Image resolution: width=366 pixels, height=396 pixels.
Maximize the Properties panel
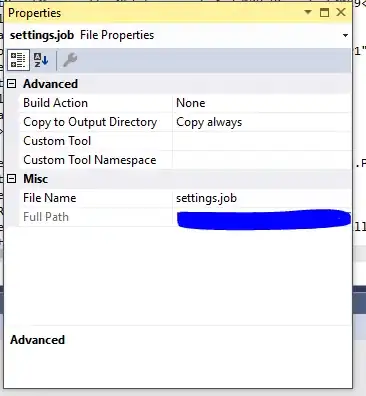[324, 13]
